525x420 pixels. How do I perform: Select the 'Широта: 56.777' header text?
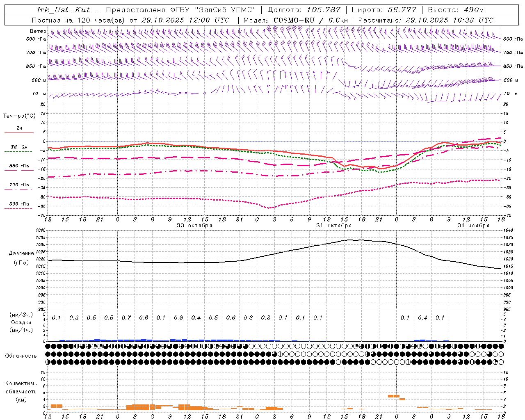coord(384,10)
